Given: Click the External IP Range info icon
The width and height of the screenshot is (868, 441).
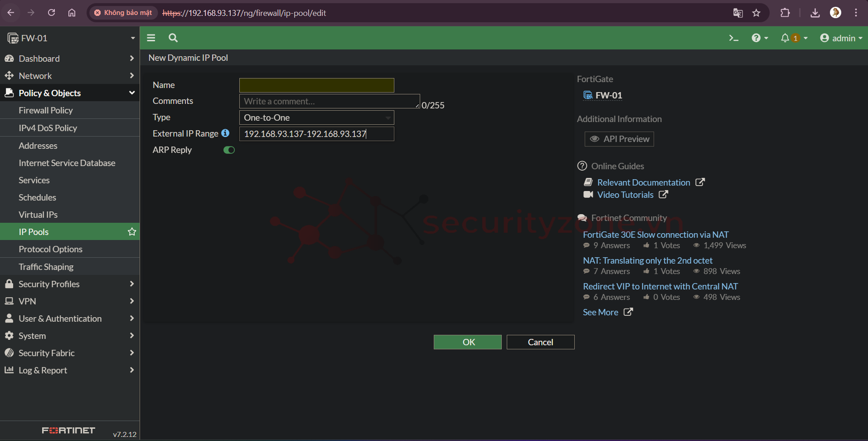Looking at the screenshot, I should pyautogui.click(x=225, y=133).
